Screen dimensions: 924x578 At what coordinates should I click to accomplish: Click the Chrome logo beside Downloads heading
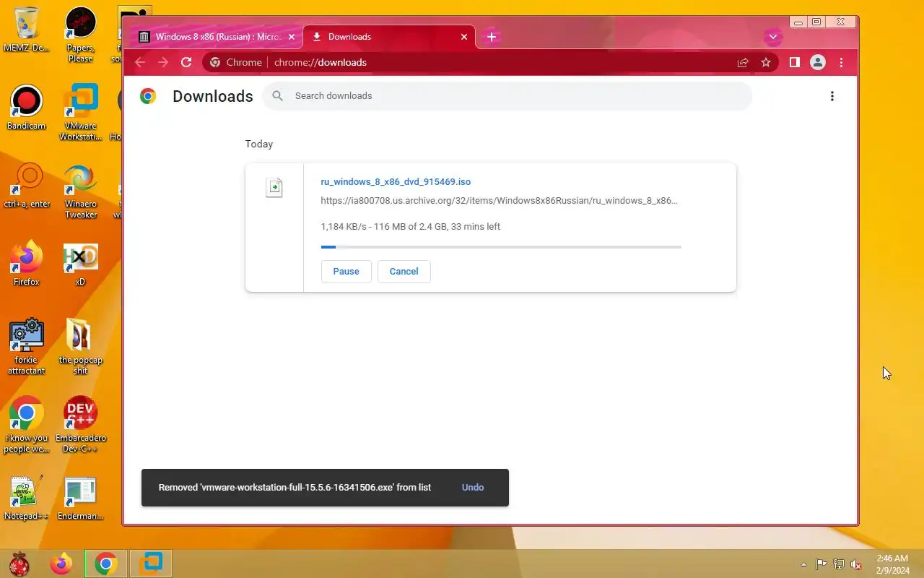pyautogui.click(x=148, y=96)
